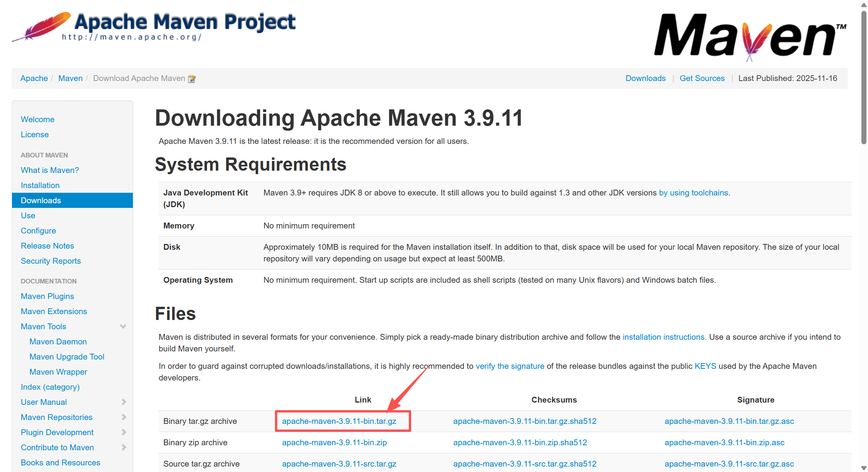Viewport: 868px width, 472px height.
Task: Click the 'Last Published: 2025-11-16' text
Action: tap(788, 78)
